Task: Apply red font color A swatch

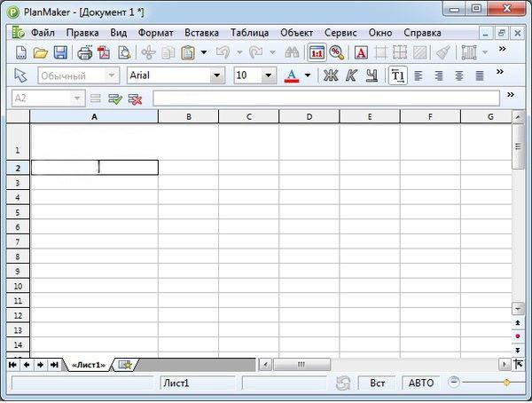Action: click(292, 75)
